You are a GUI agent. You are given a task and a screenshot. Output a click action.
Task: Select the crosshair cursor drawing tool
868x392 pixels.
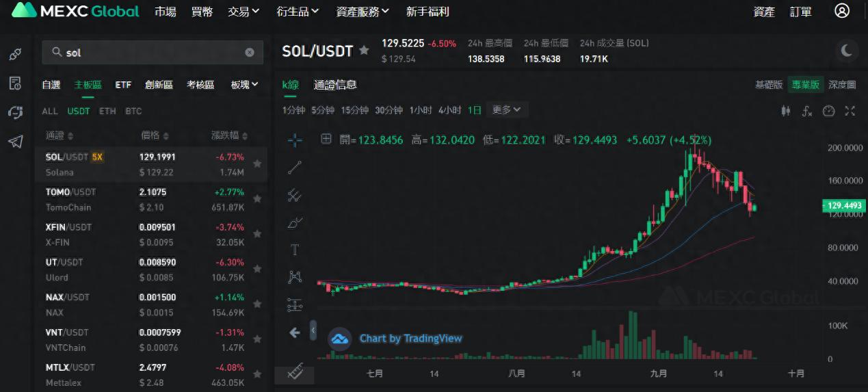click(295, 140)
